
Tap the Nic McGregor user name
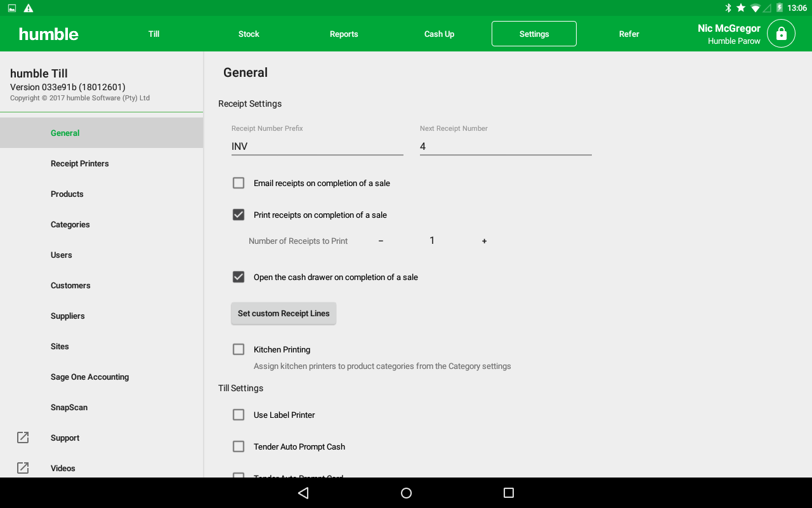click(x=729, y=28)
